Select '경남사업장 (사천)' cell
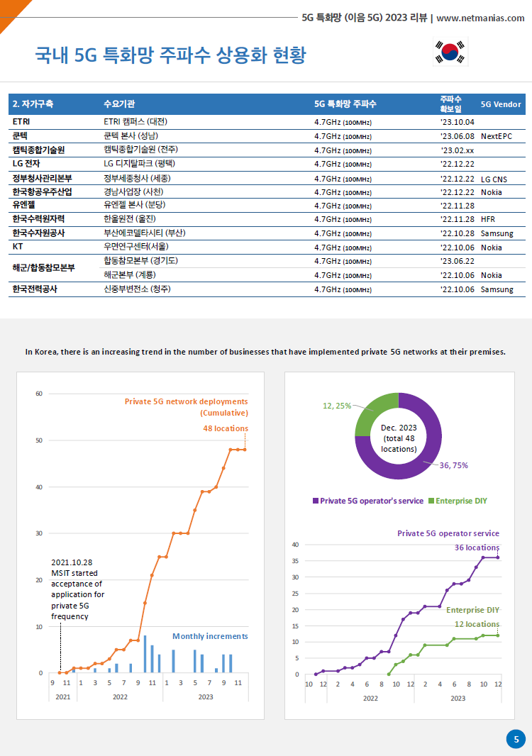The image size is (532, 756). pos(133,192)
